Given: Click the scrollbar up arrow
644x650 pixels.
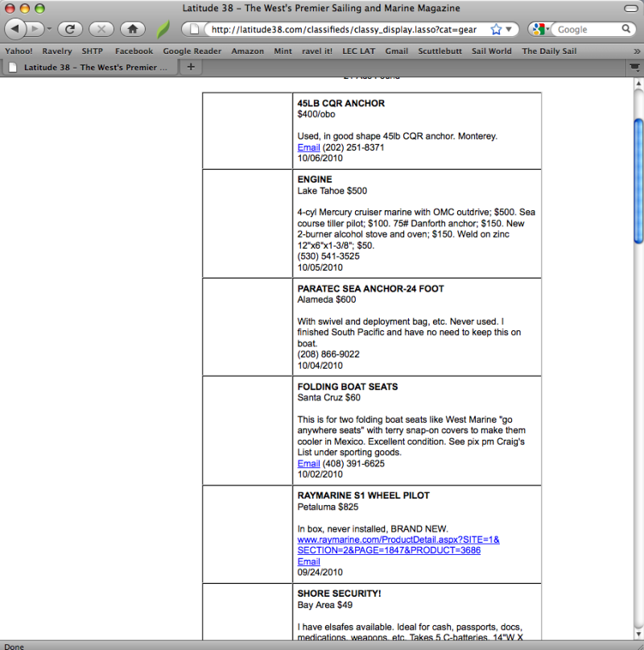Looking at the screenshot, I should click(638, 83).
